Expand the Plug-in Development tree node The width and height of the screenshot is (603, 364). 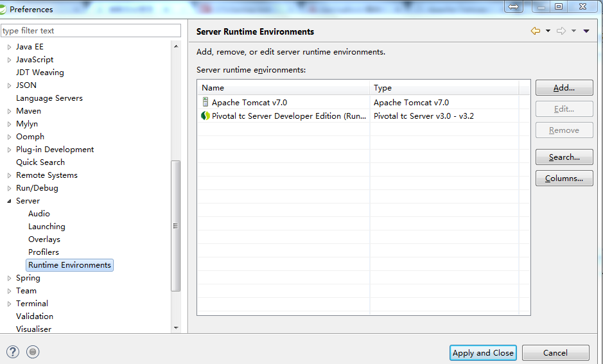tap(9, 150)
